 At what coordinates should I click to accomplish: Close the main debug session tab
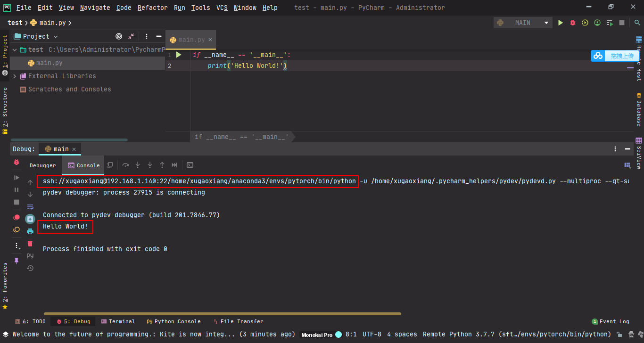pos(74,149)
